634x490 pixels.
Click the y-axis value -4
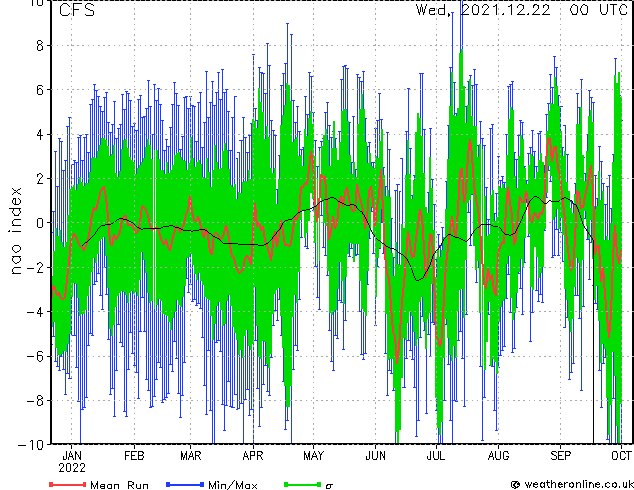click(x=35, y=312)
